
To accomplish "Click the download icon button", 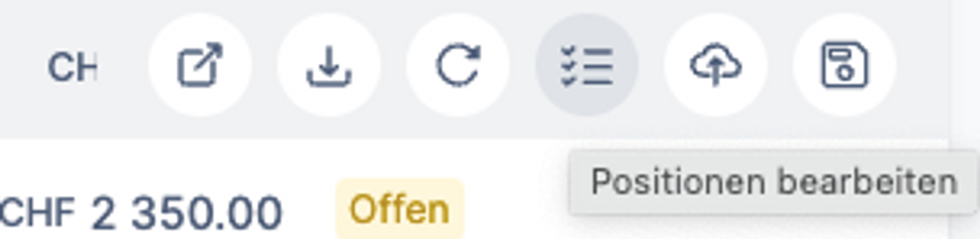I will (329, 65).
